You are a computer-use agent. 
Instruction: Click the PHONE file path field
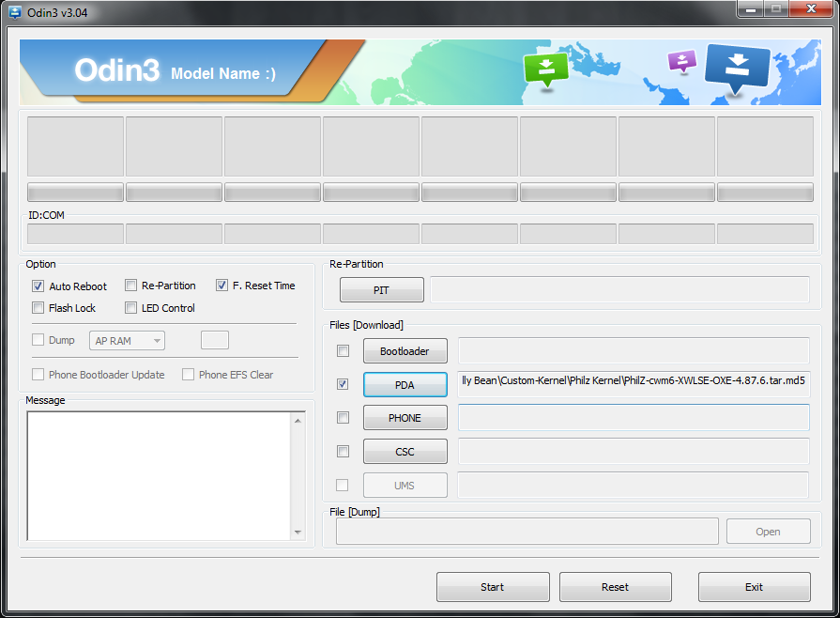[x=634, y=418]
